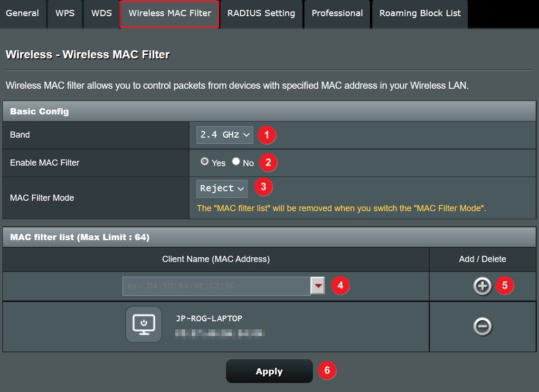The image size is (539, 392).
Task: Switch to the General tab
Action: tap(22, 13)
